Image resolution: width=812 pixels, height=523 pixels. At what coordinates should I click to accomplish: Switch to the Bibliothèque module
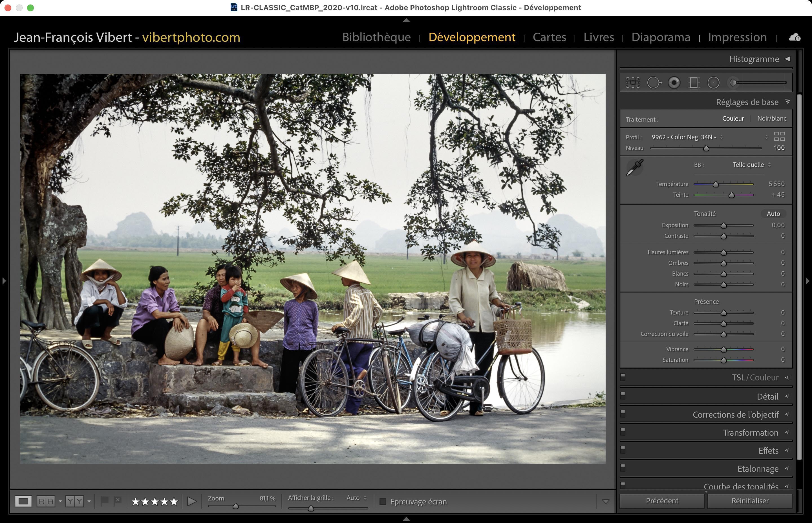click(x=376, y=37)
